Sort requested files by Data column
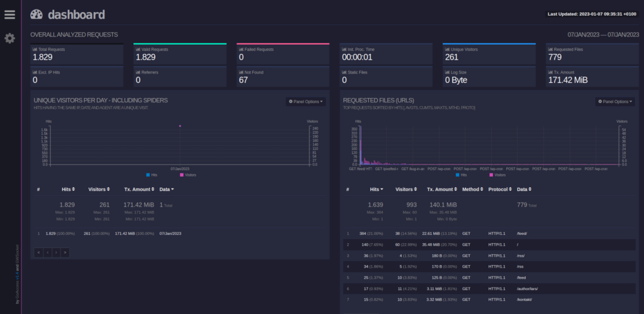Image resolution: width=644 pixels, height=314 pixels. [x=524, y=190]
